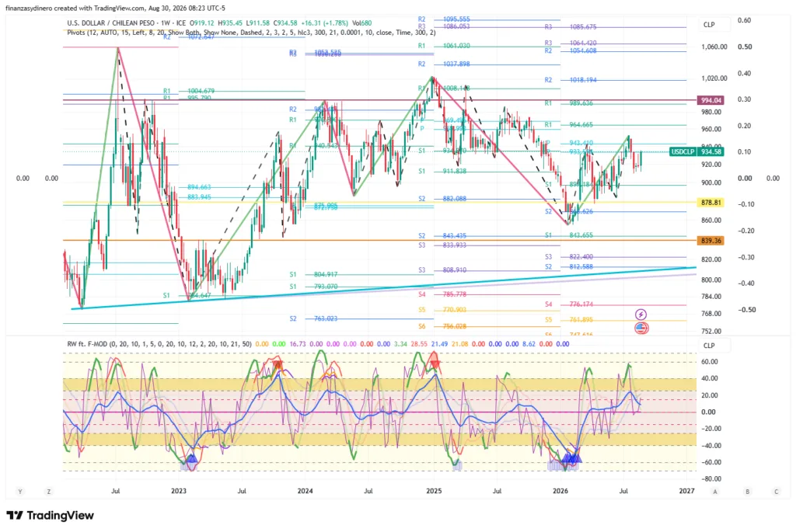
Task: Click the R2 1037.898 pivot label
Action: pyautogui.click(x=444, y=64)
